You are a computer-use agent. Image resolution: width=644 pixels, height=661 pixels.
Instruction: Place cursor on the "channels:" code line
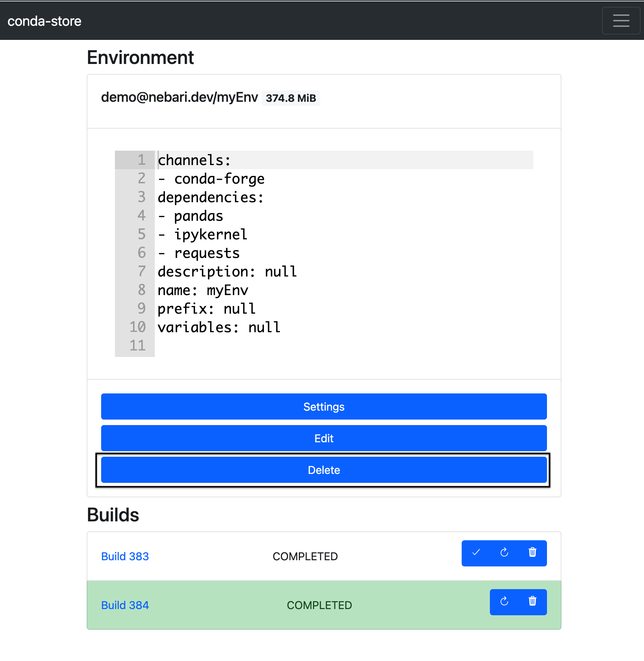click(x=194, y=160)
